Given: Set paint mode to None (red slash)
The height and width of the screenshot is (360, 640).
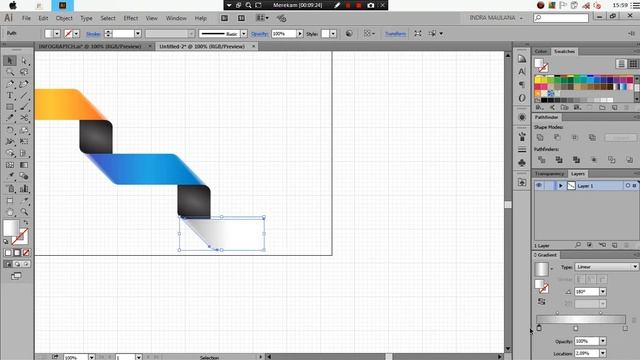Looking at the screenshot, I should point(26,253).
